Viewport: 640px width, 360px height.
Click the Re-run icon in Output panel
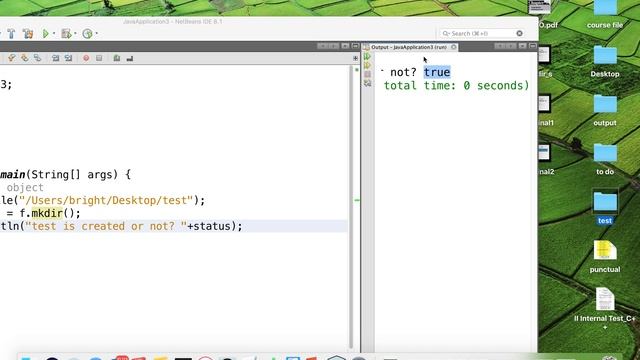(x=367, y=56)
